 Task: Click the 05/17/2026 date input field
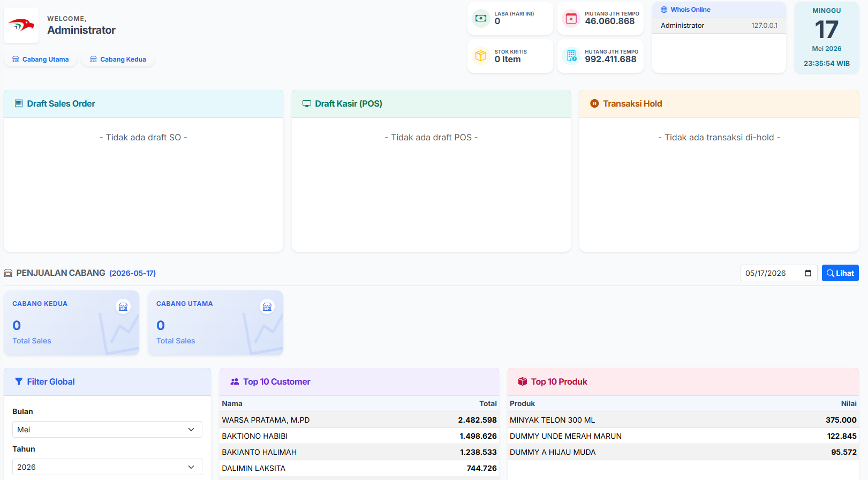point(779,273)
